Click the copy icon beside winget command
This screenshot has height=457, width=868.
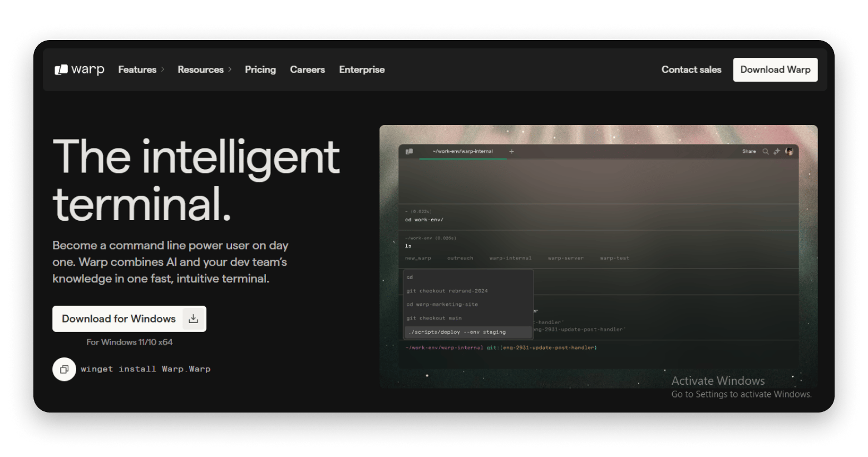[64, 369]
